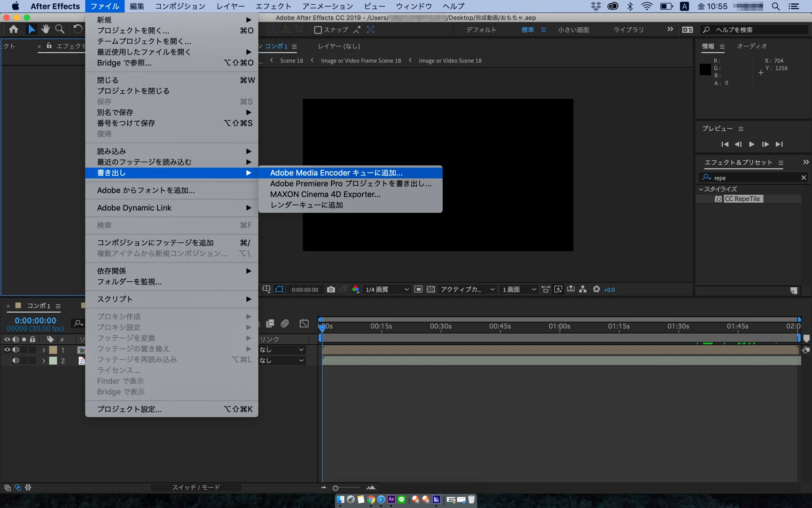Expand layer 2 properties
The width and height of the screenshot is (812, 508).
[44, 361]
